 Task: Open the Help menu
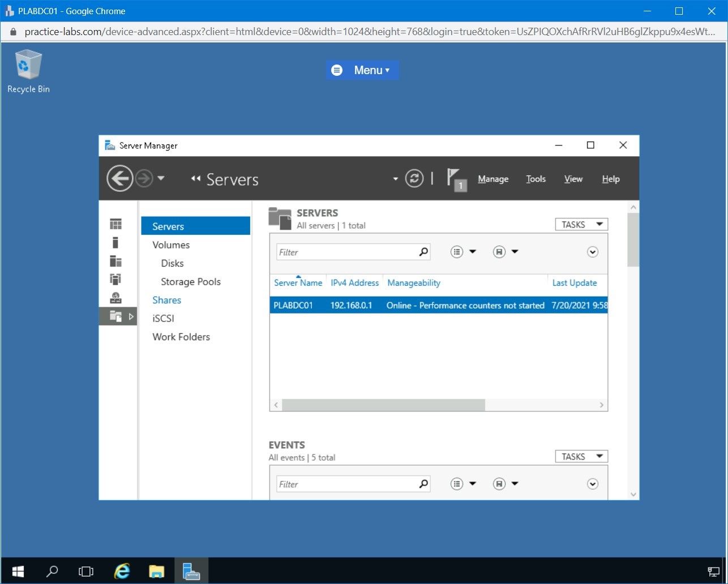pyautogui.click(x=611, y=179)
